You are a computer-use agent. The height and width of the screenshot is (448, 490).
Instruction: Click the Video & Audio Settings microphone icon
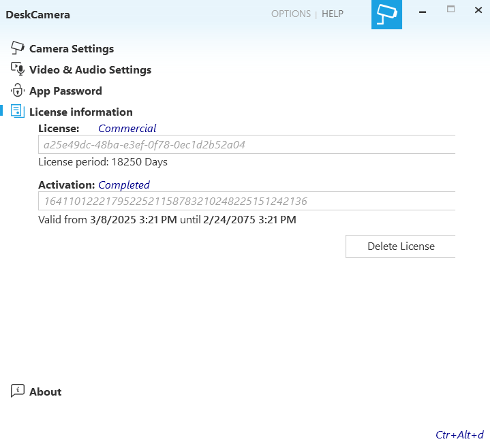(18, 69)
